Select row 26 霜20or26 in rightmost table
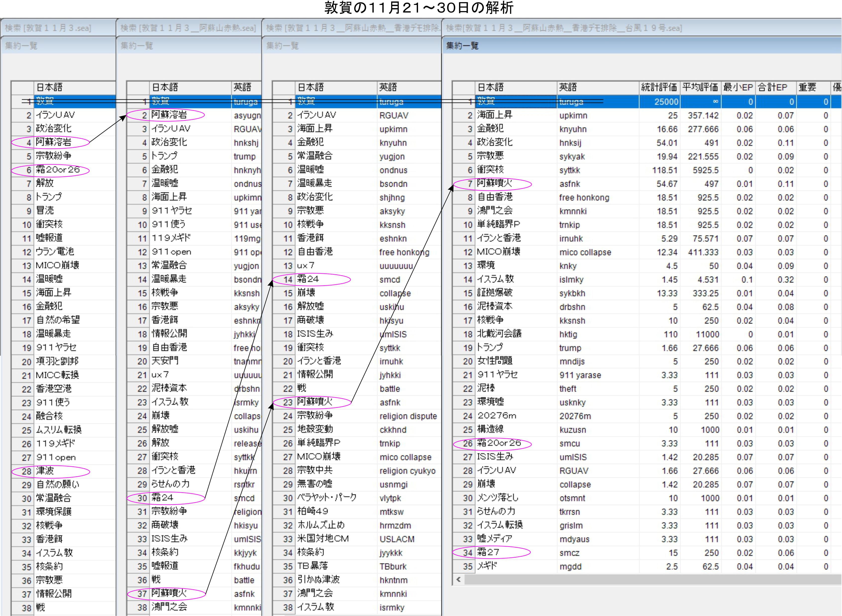This screenshot has height=616, width=842. pyautogui.click(x=499, y=443)
